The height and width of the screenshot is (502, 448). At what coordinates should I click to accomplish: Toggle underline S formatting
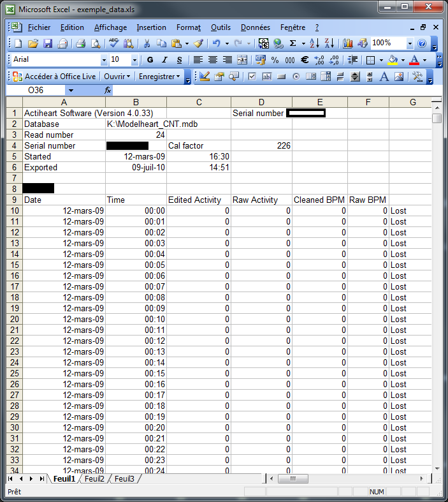click(180, 60)
